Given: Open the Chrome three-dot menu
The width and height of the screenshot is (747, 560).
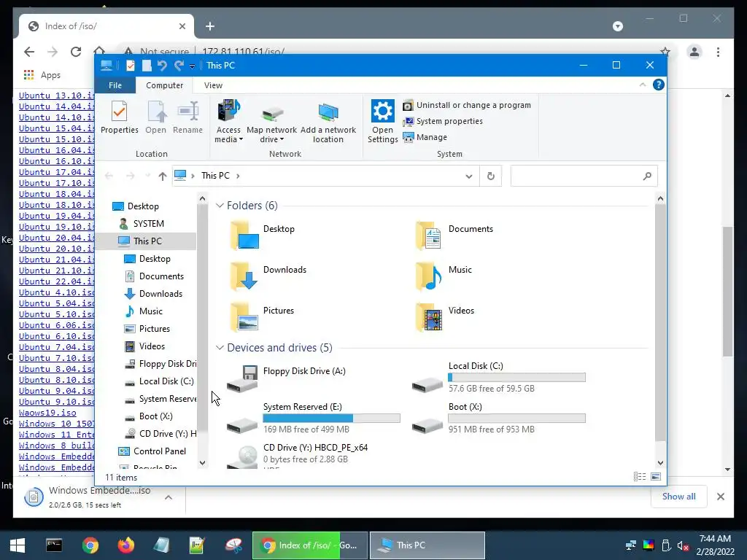Looking at the screenshot, I should [x=718, y=52].
